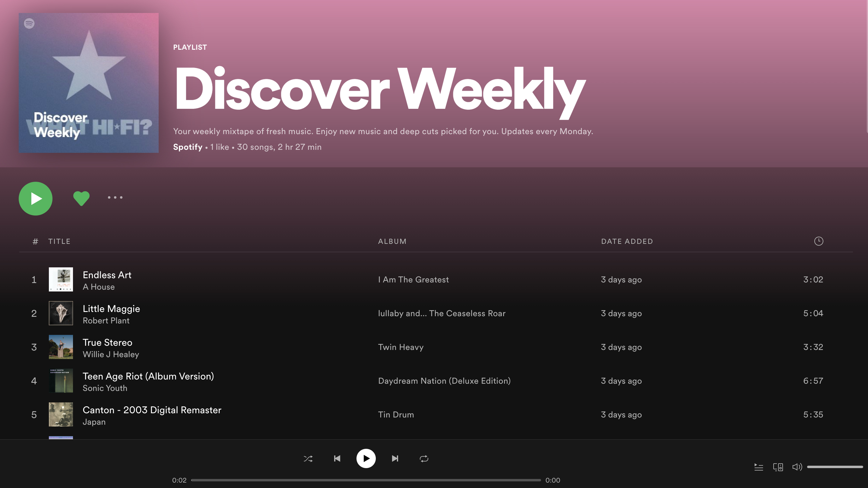Toggle the heart like button on playlist
868x488 pixels.
click(x=81, y=198)
